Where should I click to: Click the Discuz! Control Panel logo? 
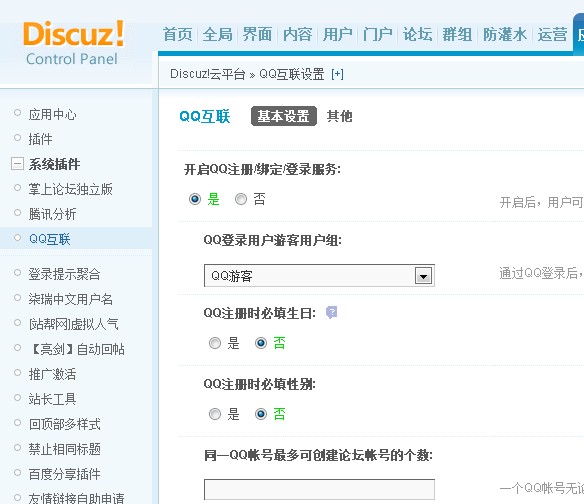(73, 43)
